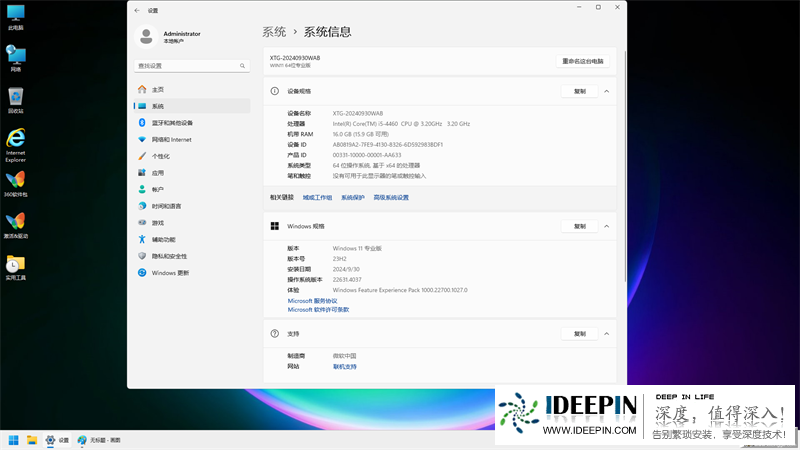Click the 系统 breadcrumb in the heading
Screen dimensions: 800x450
point(274,32)
